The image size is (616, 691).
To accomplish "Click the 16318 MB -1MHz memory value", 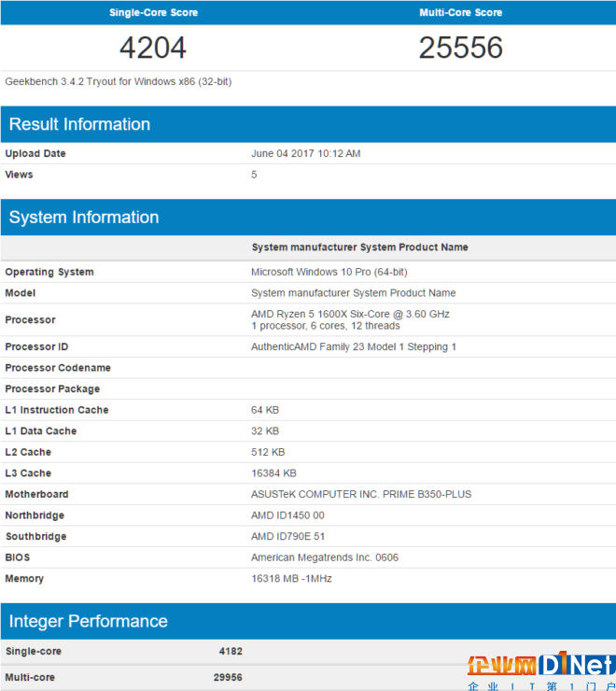I will [x=292, y=579].
